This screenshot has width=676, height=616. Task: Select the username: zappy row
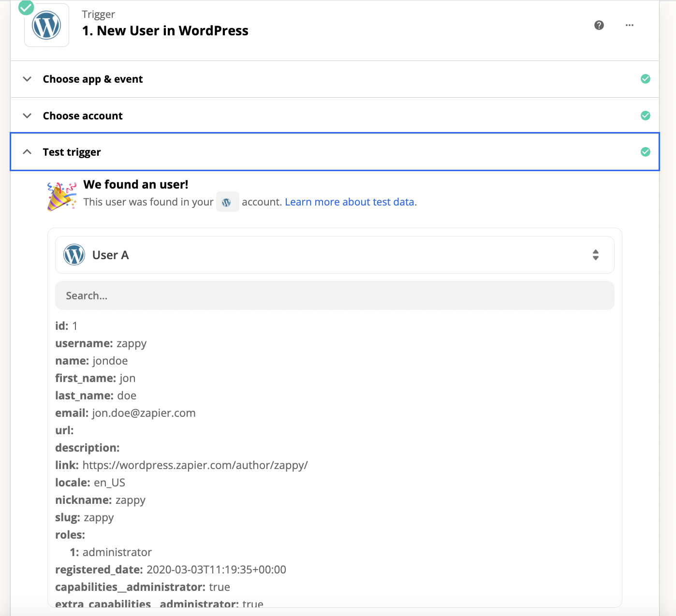[101, 343]
